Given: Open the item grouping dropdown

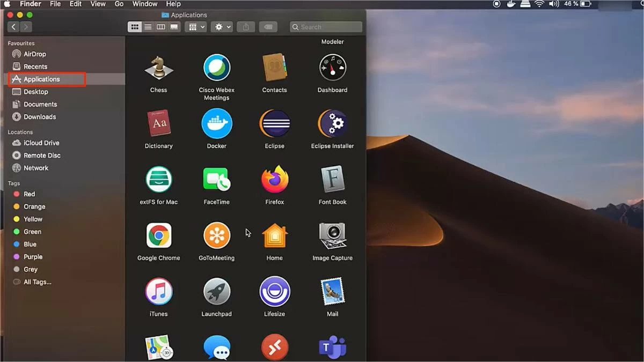Looking at the screenshot, I should pyautogui.click(x=195, y=26).
